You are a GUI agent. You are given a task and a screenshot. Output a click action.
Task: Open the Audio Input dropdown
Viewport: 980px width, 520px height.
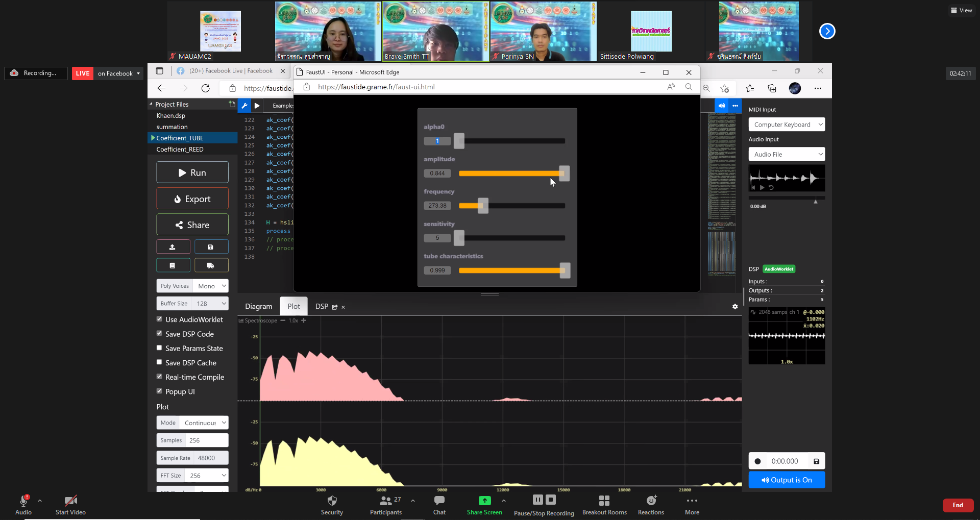[787, 155]
